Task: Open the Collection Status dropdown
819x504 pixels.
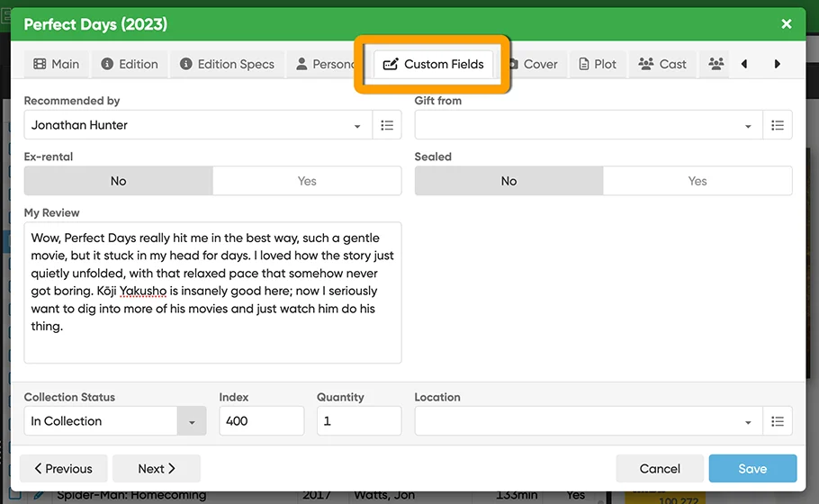Action: click(x=191, y=421)
